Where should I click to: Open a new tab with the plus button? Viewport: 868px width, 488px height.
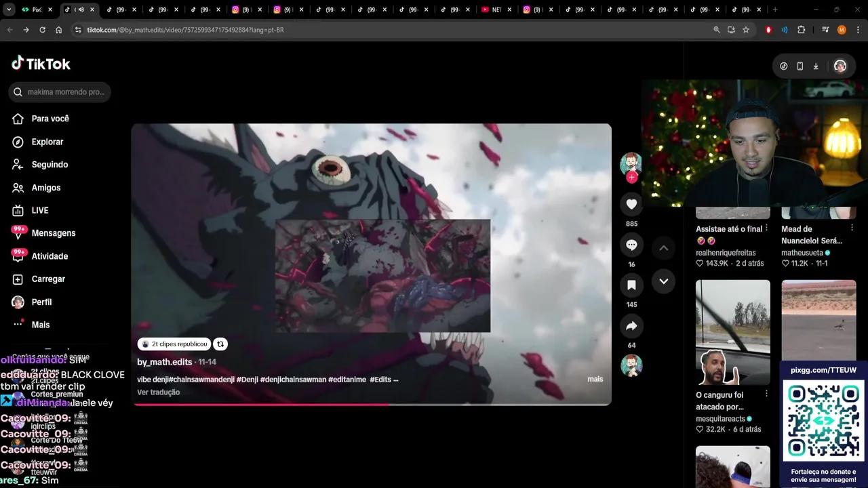click(775, 9)
